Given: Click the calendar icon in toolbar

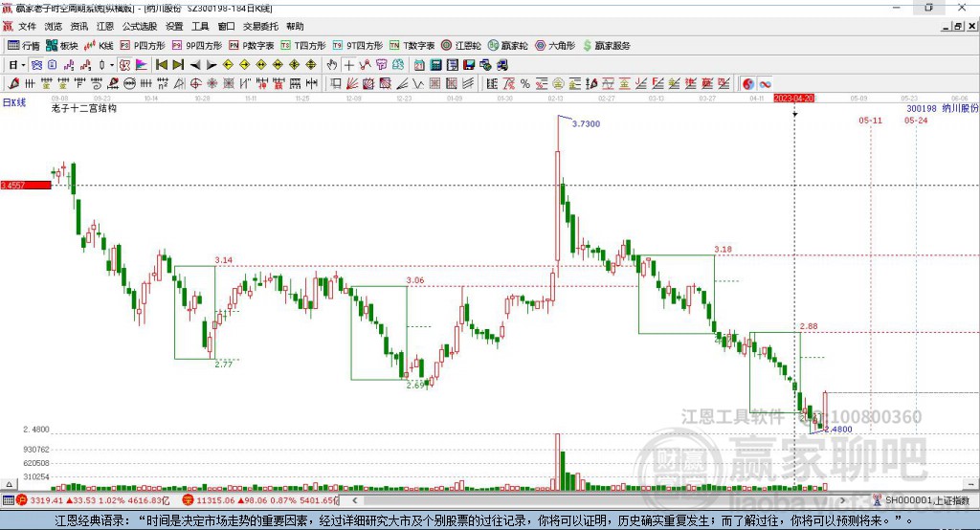Looking at the screenshot, I should [419, 65].
